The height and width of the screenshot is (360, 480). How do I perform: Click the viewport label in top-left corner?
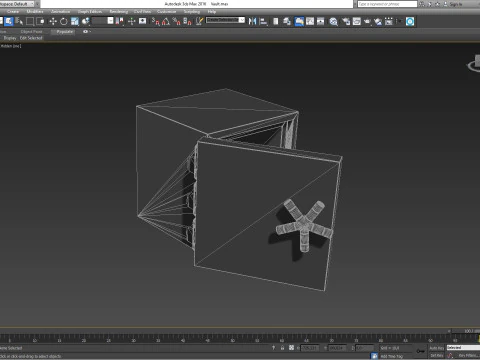coord(11,46)
